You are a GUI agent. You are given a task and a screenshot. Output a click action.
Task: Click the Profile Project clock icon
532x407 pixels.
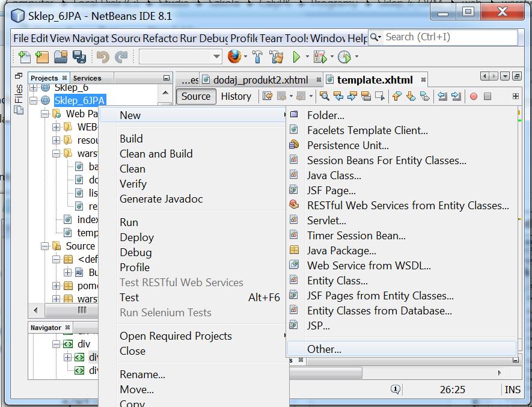pos(344,57)
